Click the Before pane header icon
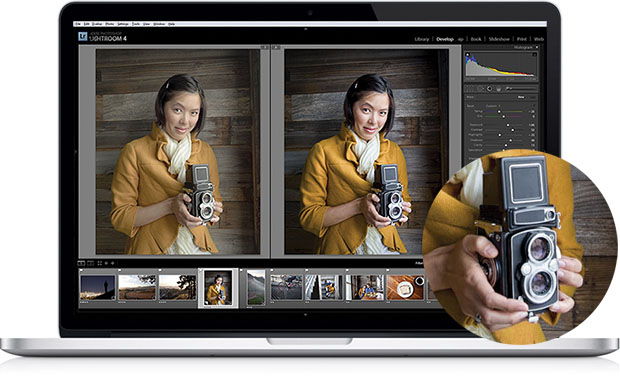620x379 pixels. [265, 47]
